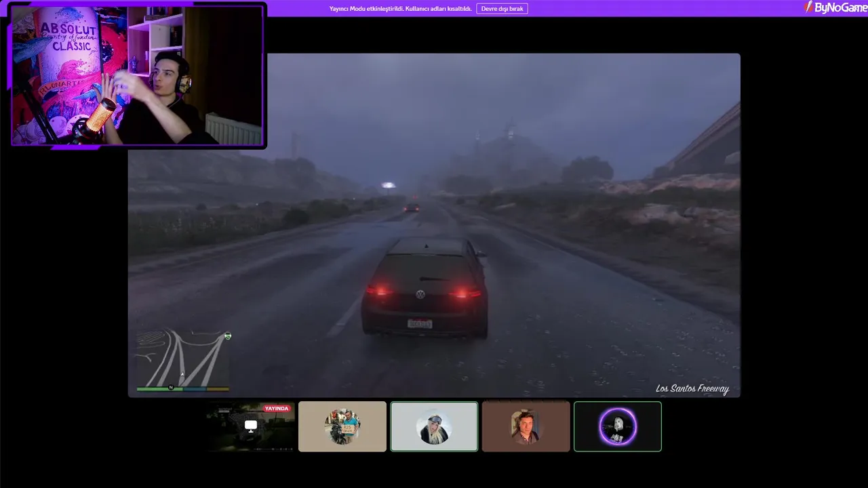Click the streamer webcam overlay

pyautogui.click(x=138, y=75)
